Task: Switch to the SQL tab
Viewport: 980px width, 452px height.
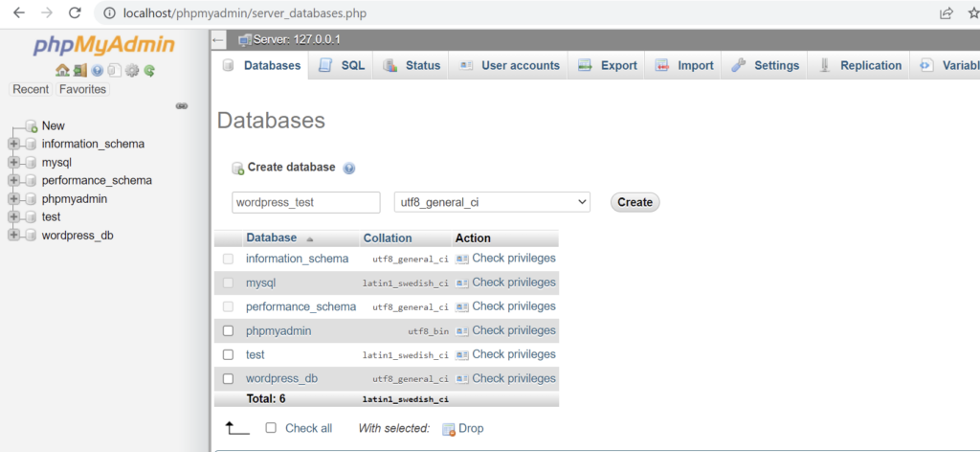Action: point(342,65)
